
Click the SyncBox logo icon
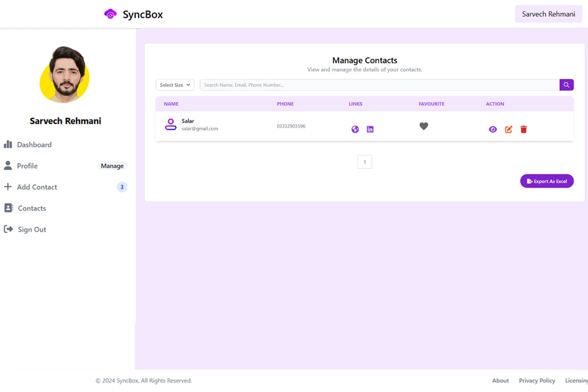click(109, 14)
